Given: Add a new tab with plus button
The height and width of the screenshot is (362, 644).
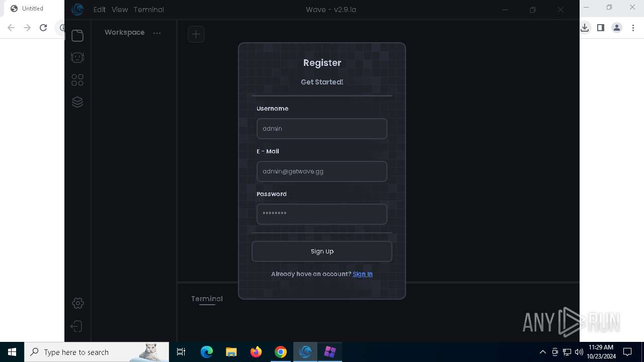Looking at the screenshot, I should (196, 34).
